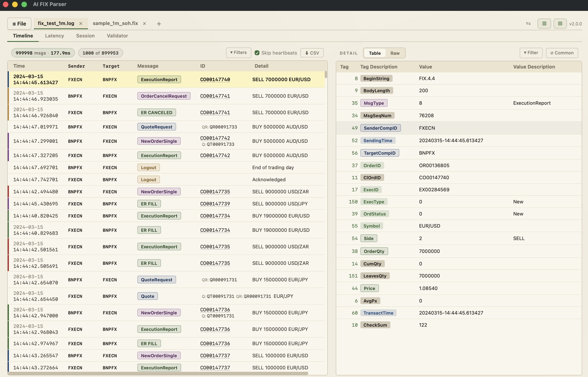Open CO00147741 link in OrderCancelRequest row
The width and height of the screenshot is (588, 377).
pos(215,96)
